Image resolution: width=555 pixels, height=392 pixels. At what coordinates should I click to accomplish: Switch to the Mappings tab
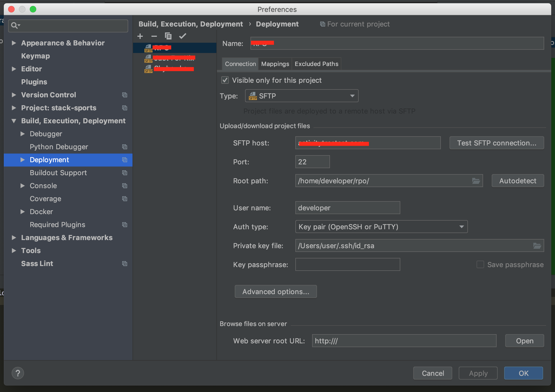pyautogui.click(x=275, y=64)
